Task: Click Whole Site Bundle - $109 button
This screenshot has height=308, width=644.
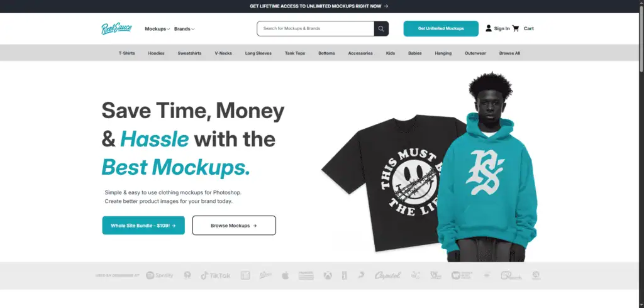Action: (x=143, y=226)
